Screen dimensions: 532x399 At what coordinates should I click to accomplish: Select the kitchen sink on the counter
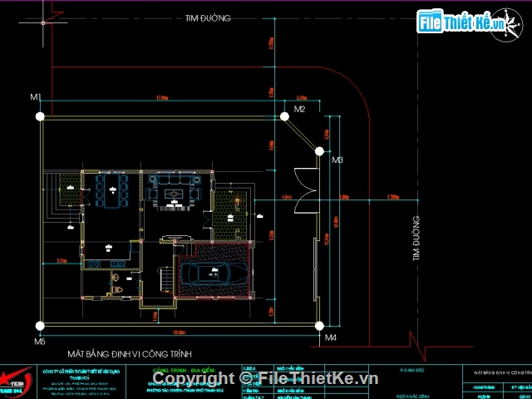tap(117, 264)
